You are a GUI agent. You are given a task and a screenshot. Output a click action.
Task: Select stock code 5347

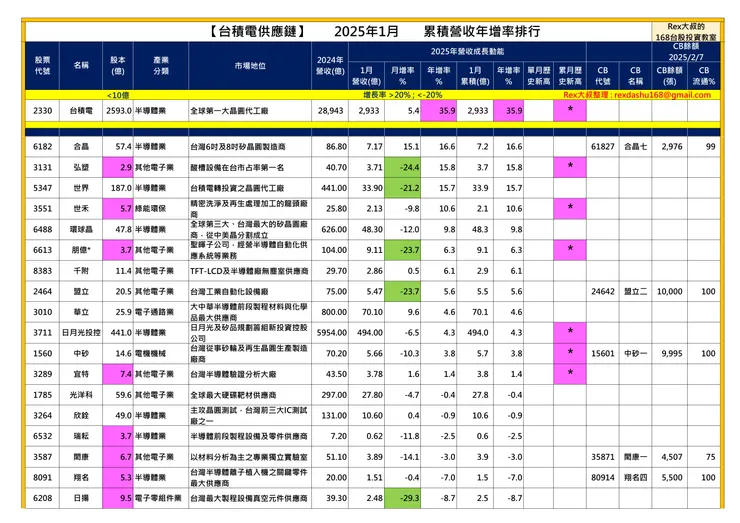(42, 188)
